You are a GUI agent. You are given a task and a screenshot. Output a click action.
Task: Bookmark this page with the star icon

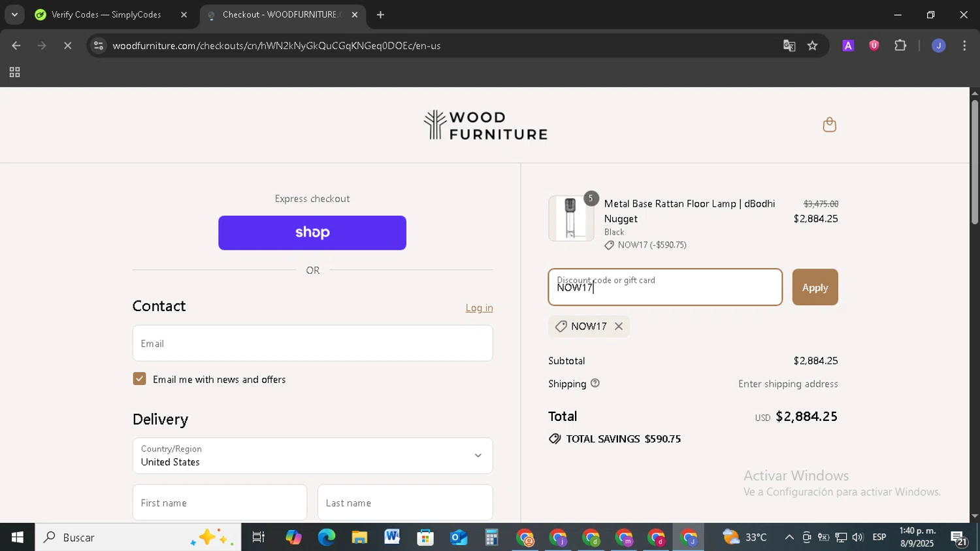tap(812, 46)
